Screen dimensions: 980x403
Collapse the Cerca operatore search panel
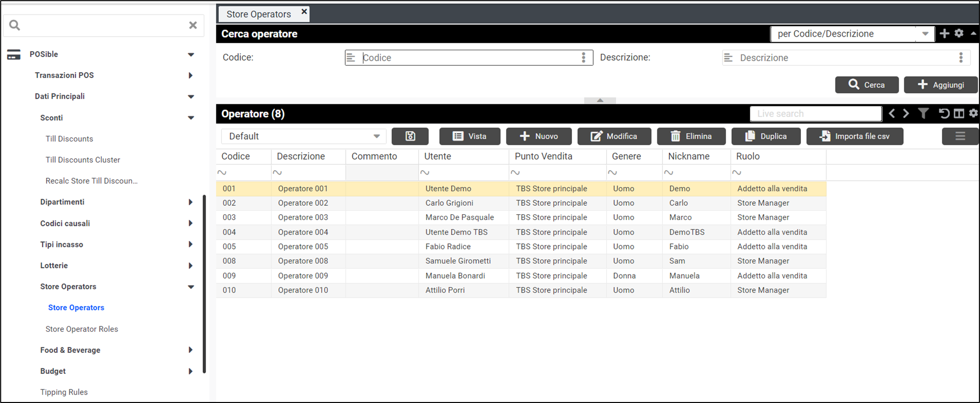point(600,100)
